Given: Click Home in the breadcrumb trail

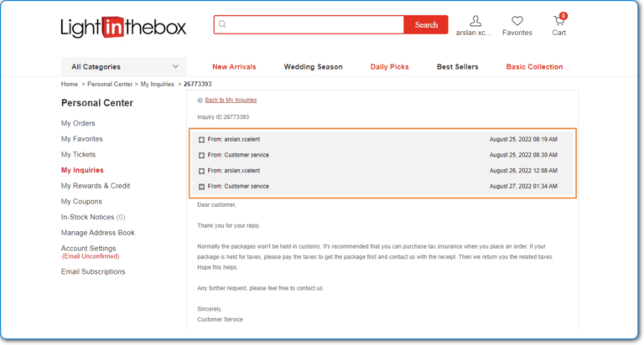Looking at the screenshot, I should (x=70, y=85).
